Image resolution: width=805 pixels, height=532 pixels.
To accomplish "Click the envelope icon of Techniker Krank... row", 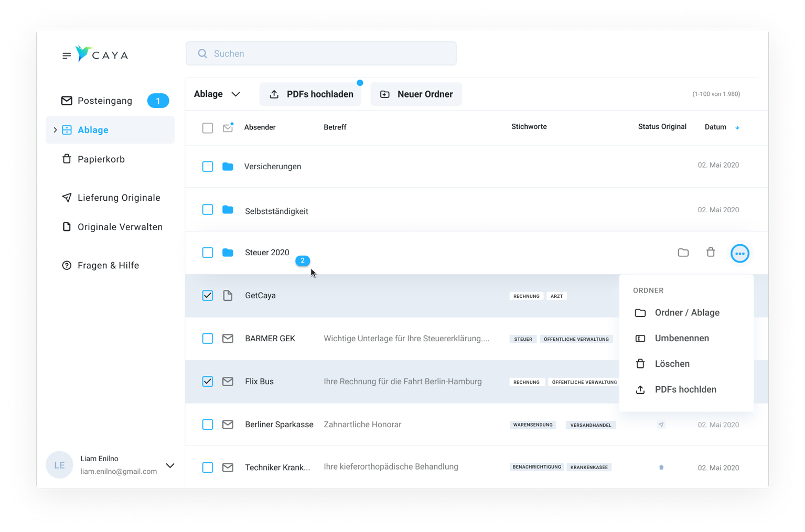I will click(x=228, y=467).
